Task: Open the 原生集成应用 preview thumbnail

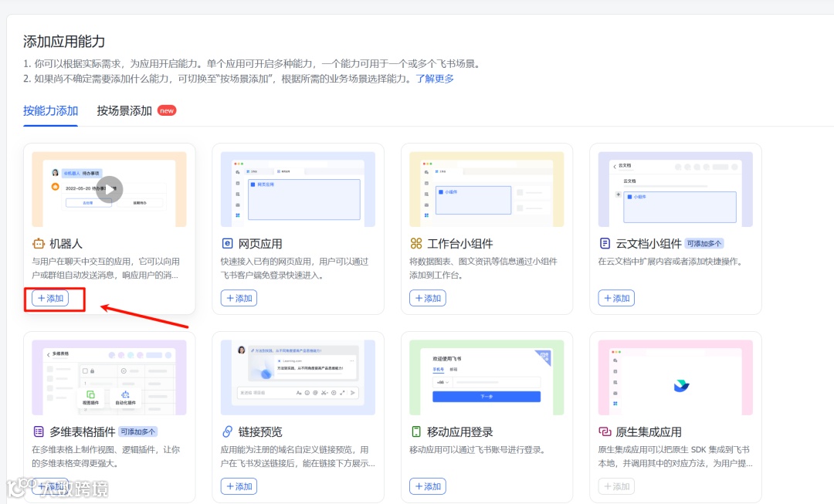Action: [x=676, y=377]
